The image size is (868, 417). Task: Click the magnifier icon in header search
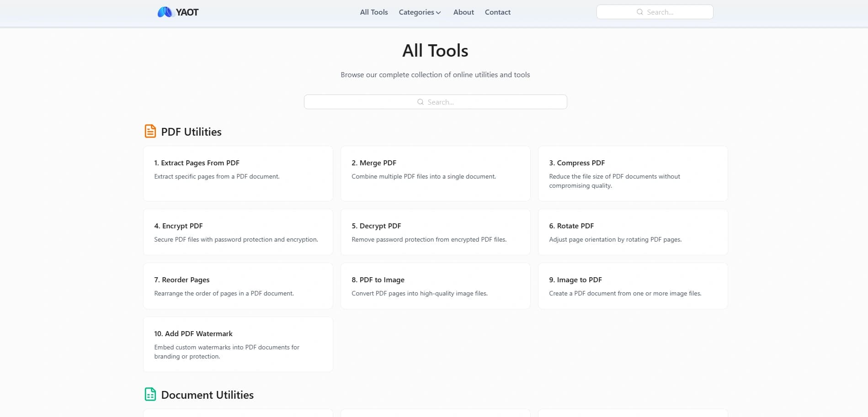[639, 12]
